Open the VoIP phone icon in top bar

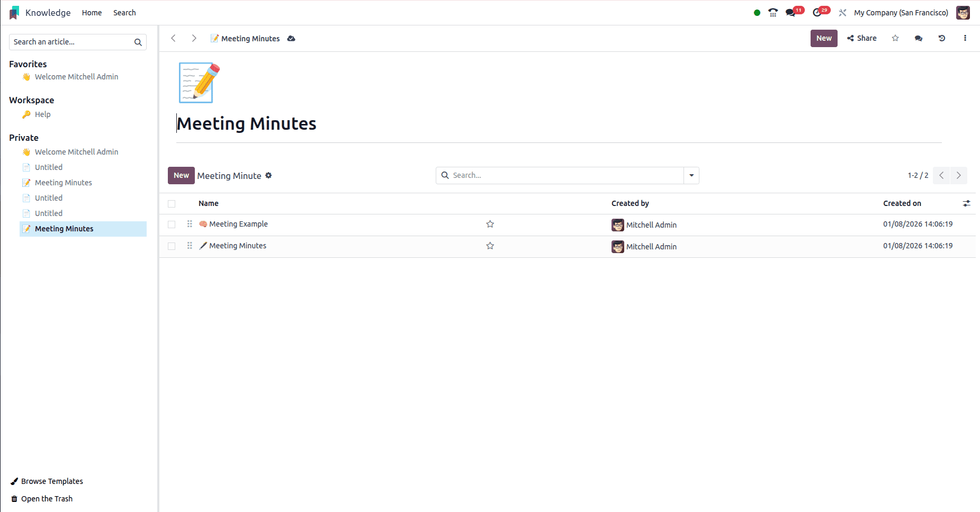773,13
